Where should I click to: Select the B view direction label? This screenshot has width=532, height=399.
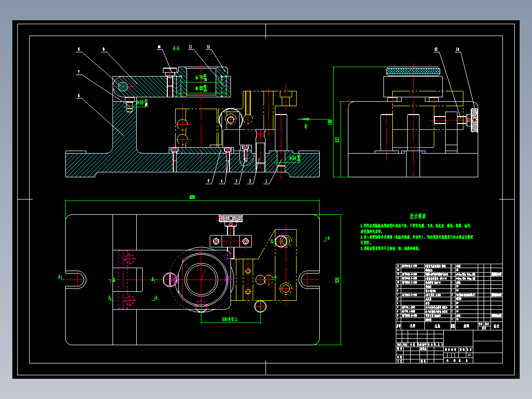tap(305, 126)
